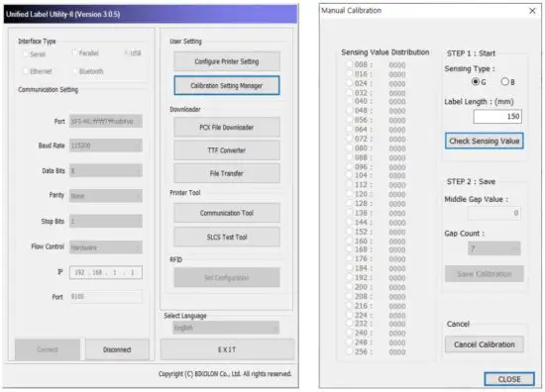This screenshot has width=545, height=392.
Task: Click the Unified Label Utility-II title bar
Action: click(x=151, y=14)
